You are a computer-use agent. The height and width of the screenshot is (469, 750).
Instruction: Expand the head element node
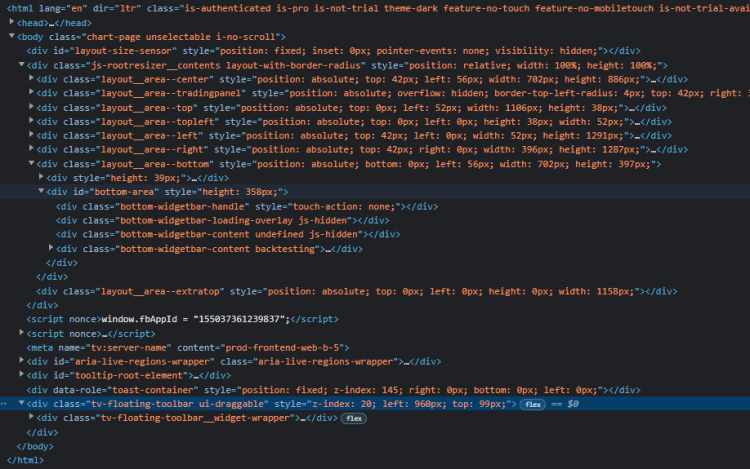11,22
